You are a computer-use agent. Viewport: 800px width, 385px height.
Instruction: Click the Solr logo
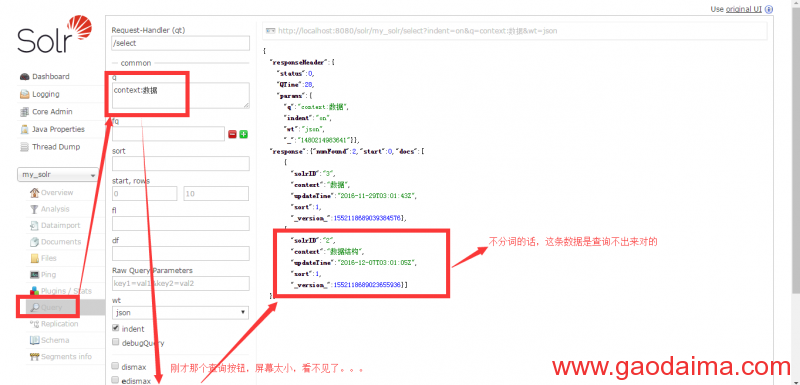tap(54, 35)
